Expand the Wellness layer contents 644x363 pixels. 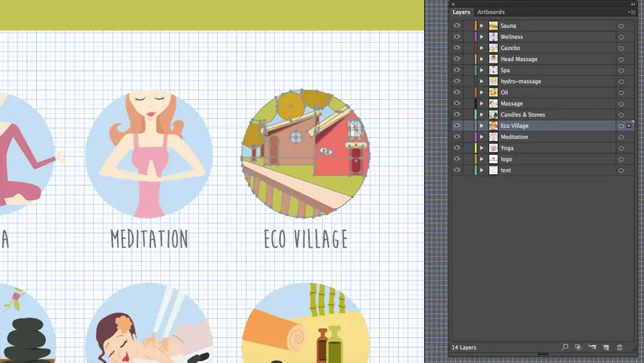(x=482, y=37)
